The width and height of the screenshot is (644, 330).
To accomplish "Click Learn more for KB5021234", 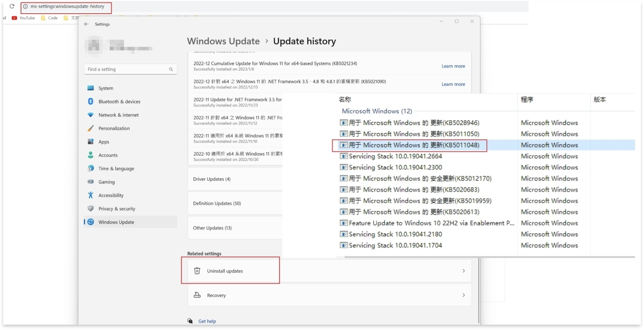I will tap(453, 66).
